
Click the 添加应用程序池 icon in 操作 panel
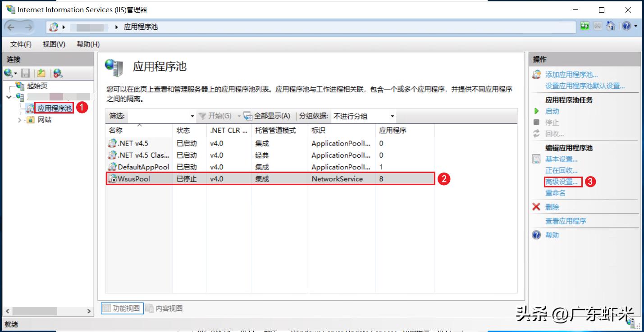536,75
